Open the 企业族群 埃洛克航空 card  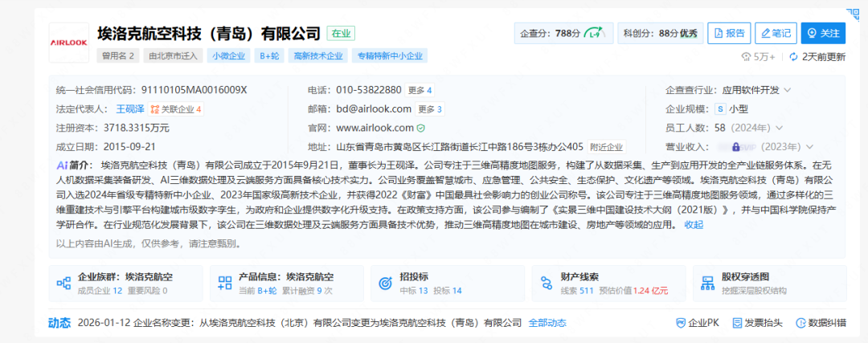(125, 284)
